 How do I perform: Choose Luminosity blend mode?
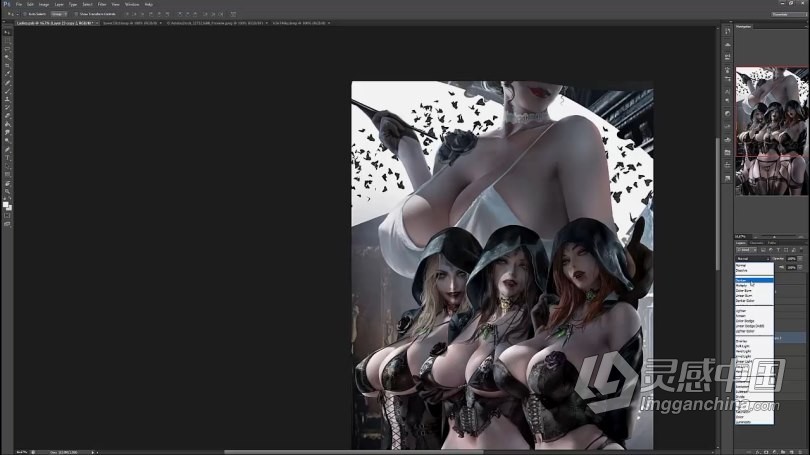click(754, 422)
